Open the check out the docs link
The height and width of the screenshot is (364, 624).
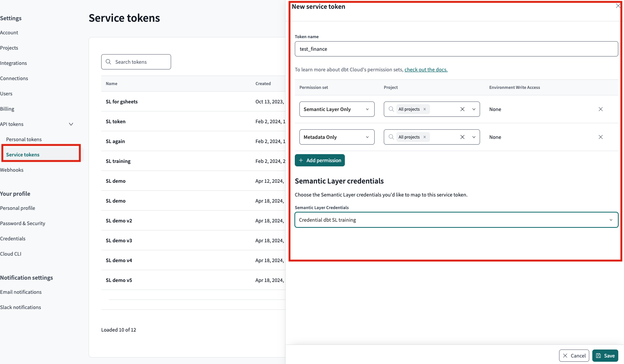(x=426, y=69)
